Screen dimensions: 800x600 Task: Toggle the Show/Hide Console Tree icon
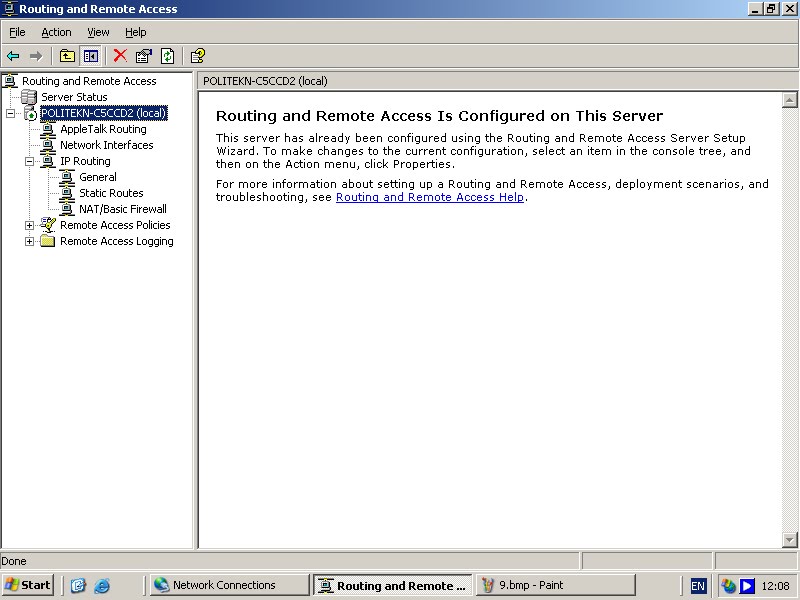[91, 56]
